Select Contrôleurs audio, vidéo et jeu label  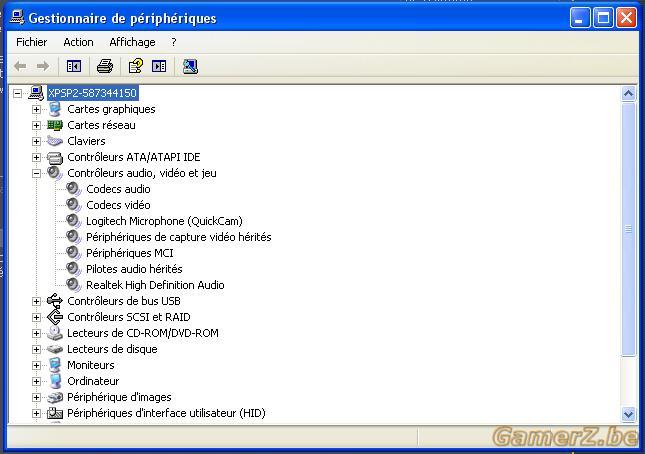142,173
